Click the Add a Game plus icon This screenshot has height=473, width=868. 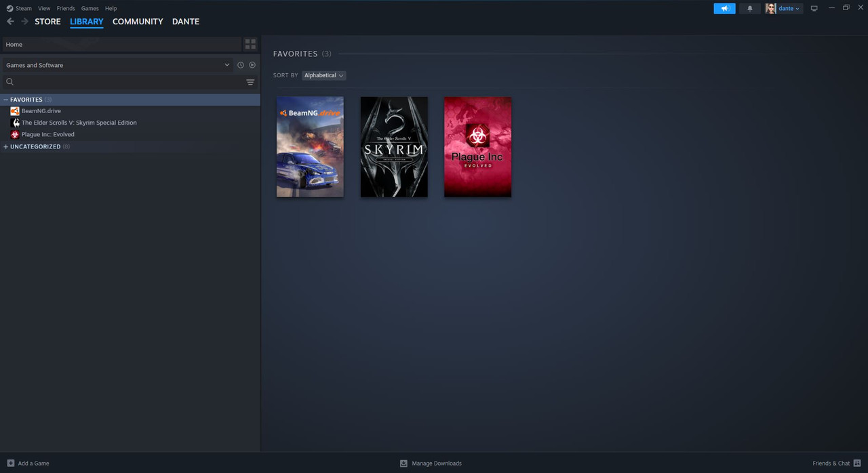[10, 464]
